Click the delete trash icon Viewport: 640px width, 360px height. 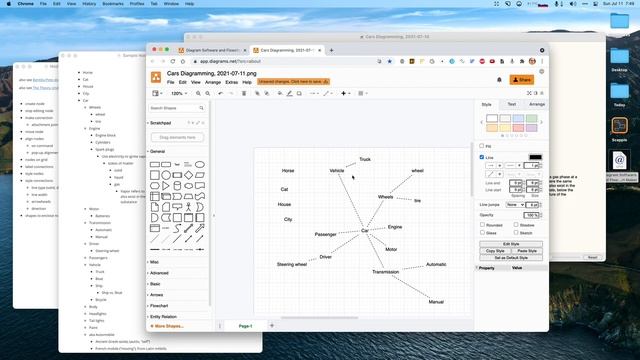pos(244,93)
